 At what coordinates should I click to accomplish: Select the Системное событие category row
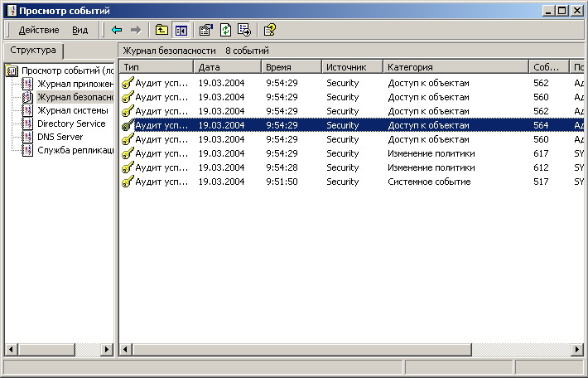tap(352, 182)
